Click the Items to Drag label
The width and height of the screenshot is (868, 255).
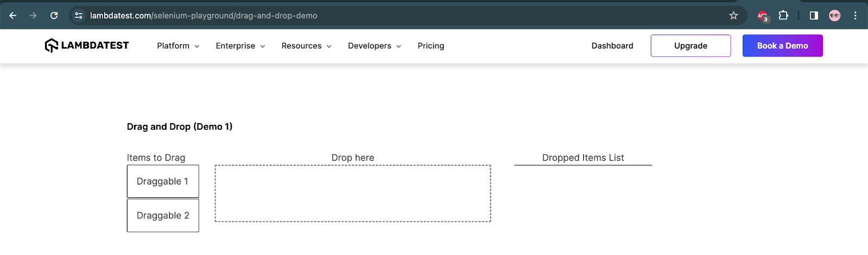[156, 158]
